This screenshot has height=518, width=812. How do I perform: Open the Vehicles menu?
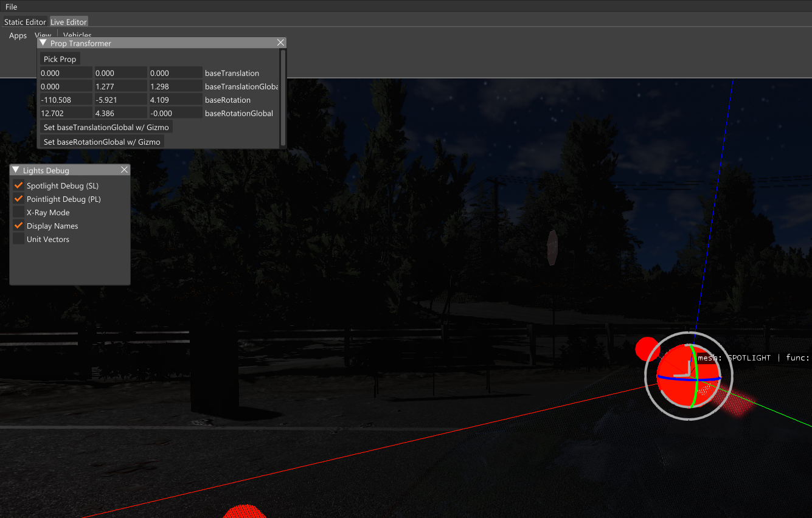[x=77, y=36]
